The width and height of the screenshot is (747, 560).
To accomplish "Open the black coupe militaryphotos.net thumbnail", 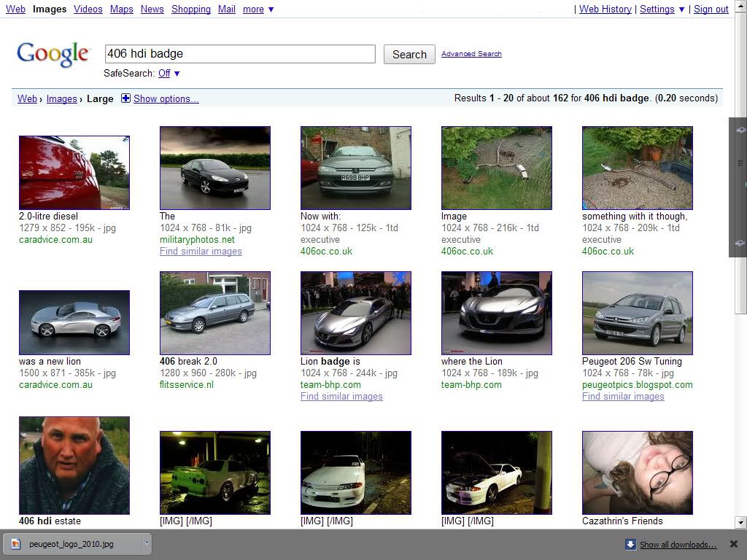I will tap(215, 168).
